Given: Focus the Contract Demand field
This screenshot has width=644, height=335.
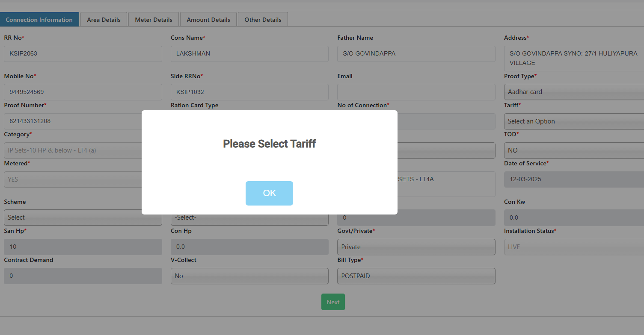Looking at the screenshot, I should point(83,276).
